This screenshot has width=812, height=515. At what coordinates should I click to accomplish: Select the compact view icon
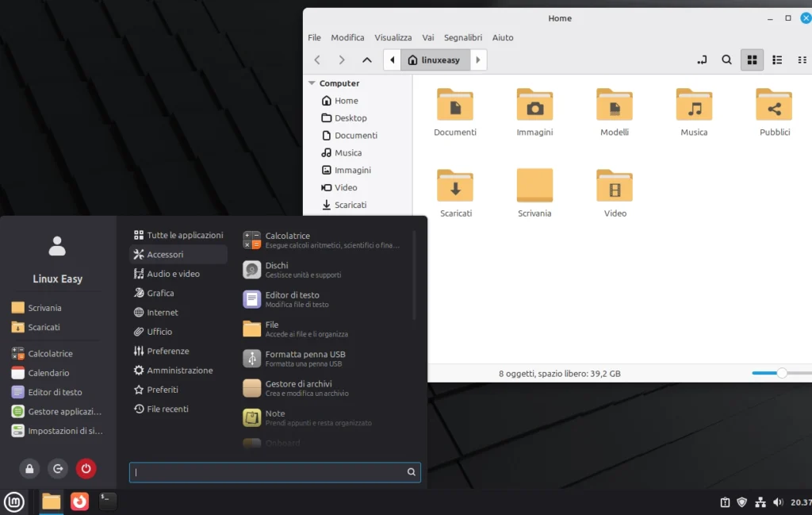pyautogui.click(x=802, y=60)
